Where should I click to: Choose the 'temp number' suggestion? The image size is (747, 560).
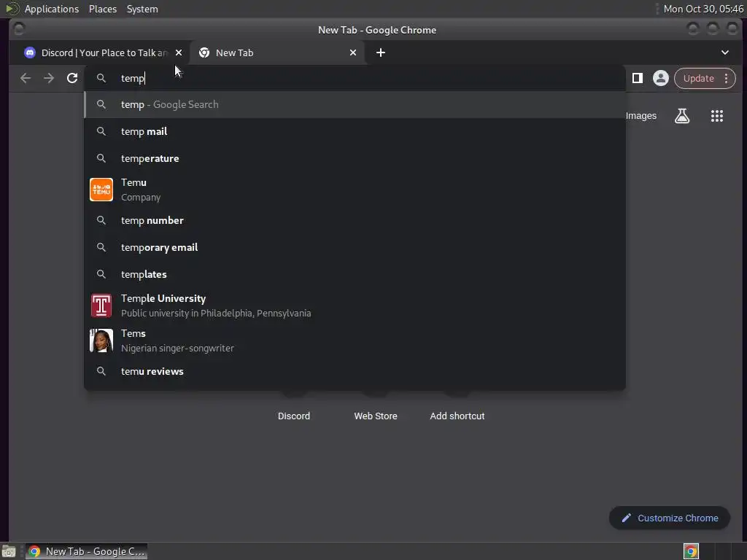[x=355, y=220]
